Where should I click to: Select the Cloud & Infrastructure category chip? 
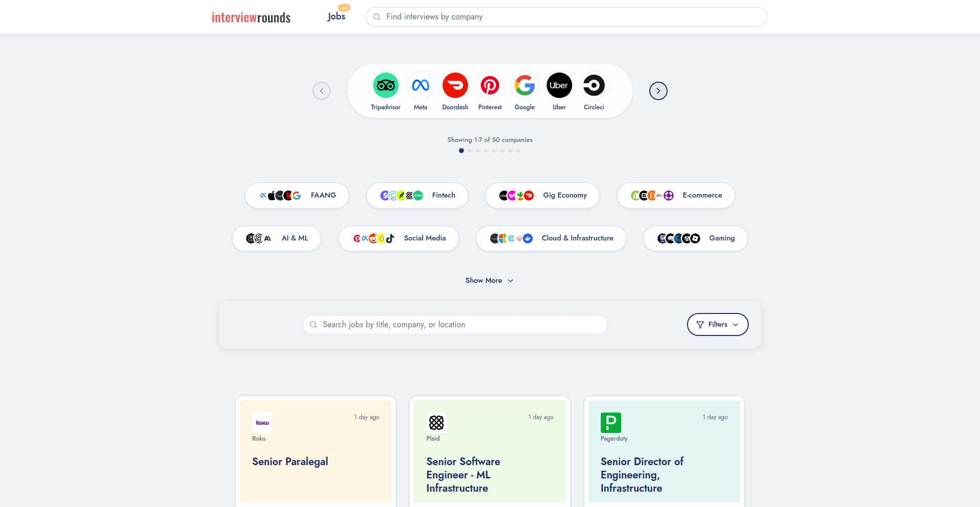pyautogui.click(x=551, y=238)
